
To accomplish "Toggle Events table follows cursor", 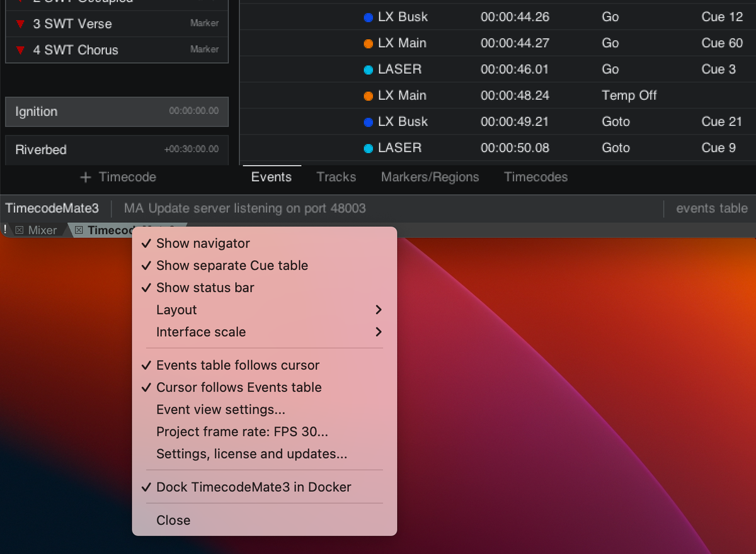I will [265, 365].
